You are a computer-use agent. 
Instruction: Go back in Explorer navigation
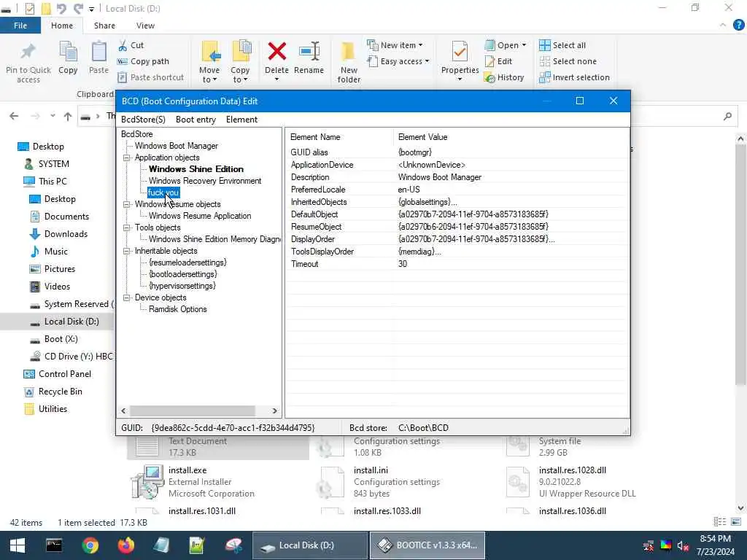pyautogui.click(x=14, y=116)
